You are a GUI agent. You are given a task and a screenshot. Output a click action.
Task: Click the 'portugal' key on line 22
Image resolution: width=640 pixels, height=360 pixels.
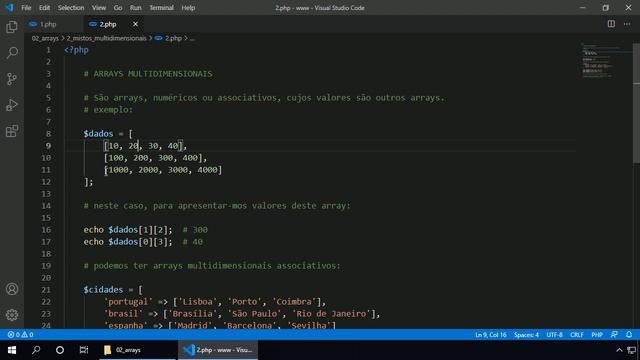pos(128,302)
